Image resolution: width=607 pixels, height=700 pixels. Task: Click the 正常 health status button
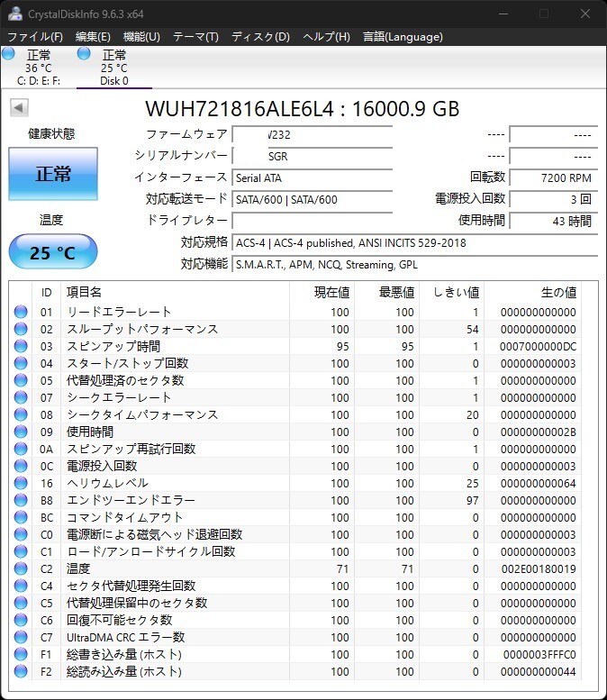coord(53,174)
